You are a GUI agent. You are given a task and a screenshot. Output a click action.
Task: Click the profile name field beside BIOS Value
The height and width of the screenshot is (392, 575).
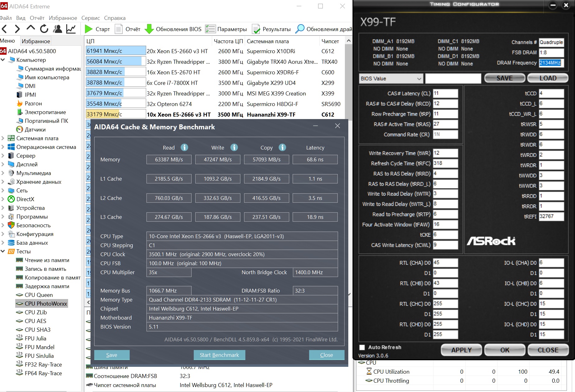point(453,79)
